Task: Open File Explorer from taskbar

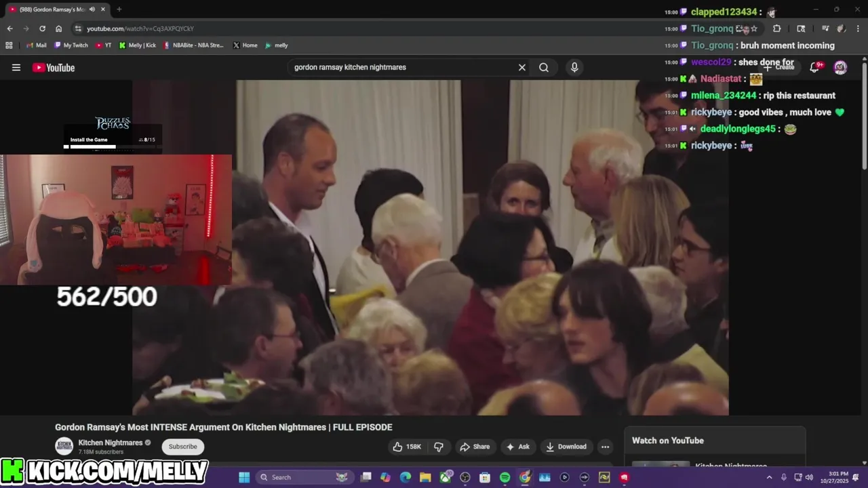Action: point(425,477)
